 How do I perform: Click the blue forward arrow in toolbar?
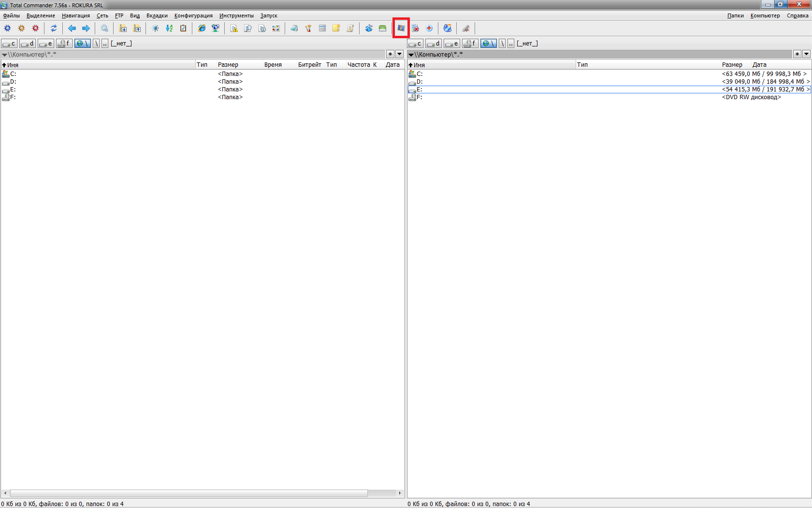[86, 29]
